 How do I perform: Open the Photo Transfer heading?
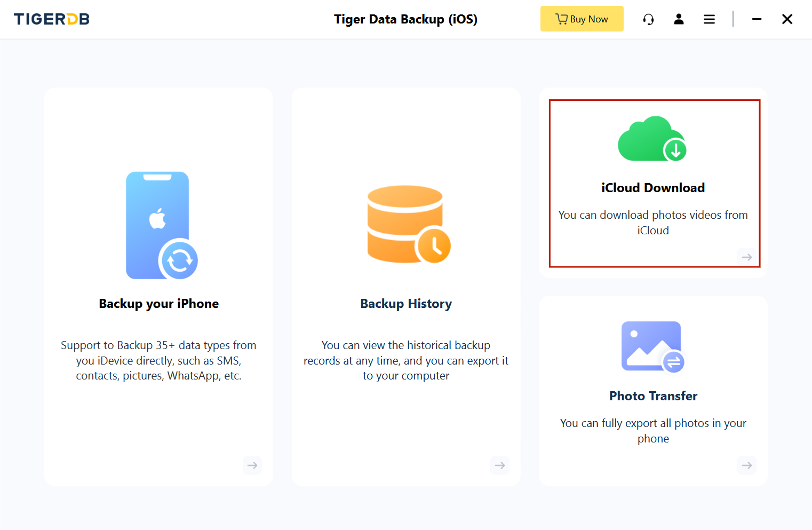653,396
